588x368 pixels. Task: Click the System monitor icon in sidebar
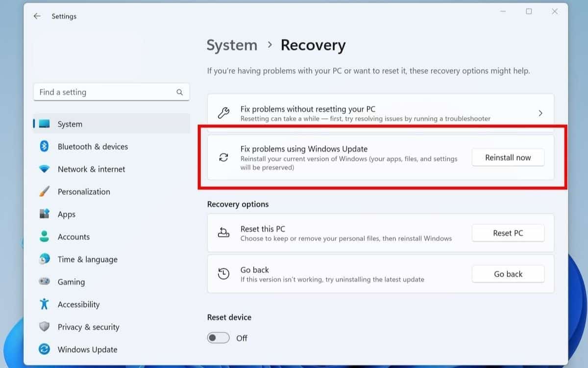(45, 124)
